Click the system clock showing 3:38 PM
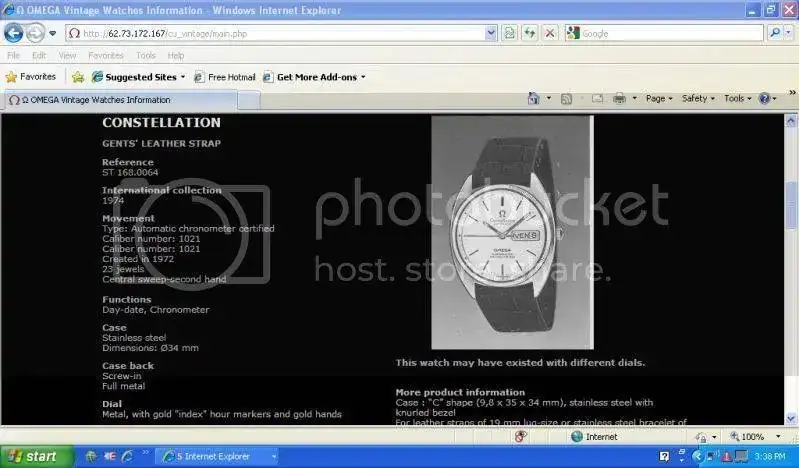This screenshot has height=468, width=799. click(x=769, y=456)
